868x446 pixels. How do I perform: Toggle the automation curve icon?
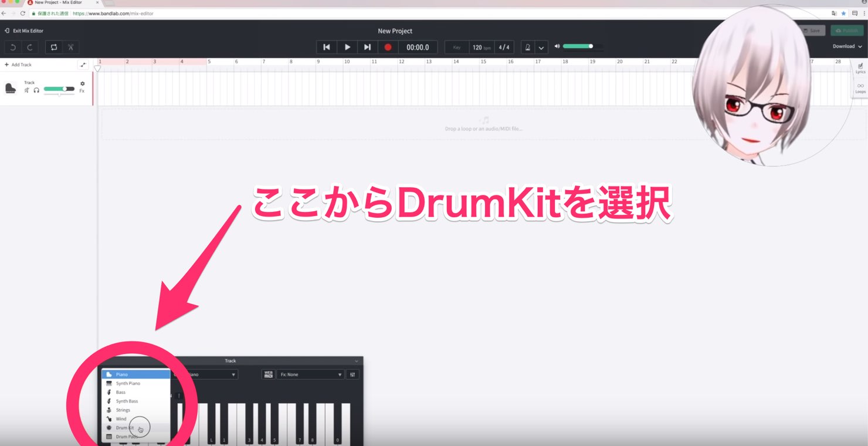click(x=83, y=65)
